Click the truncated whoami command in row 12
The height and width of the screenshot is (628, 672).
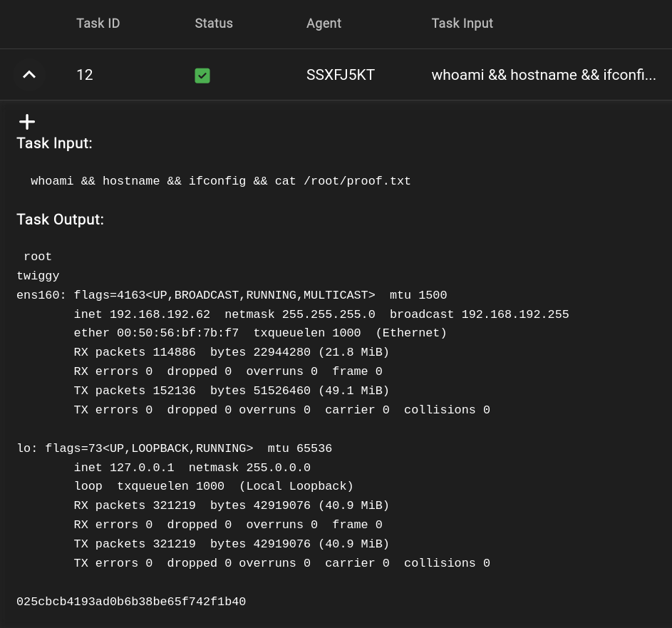click(544, 75)
